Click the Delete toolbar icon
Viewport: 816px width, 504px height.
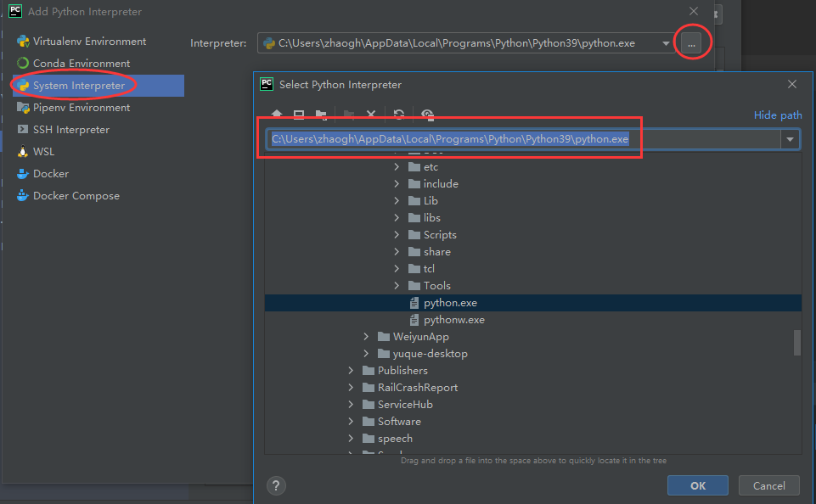coord(370,115)
